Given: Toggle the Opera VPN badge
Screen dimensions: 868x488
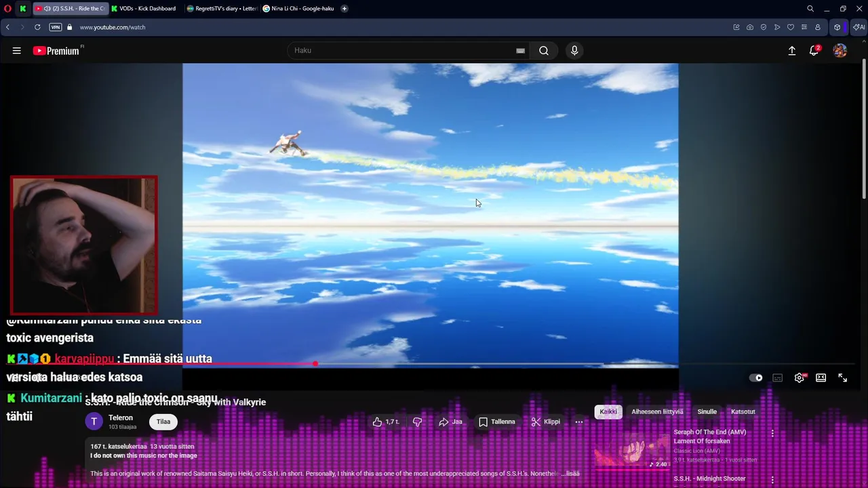Looking at the screenshot, I should pyautogui.click(x=56, y=27).
